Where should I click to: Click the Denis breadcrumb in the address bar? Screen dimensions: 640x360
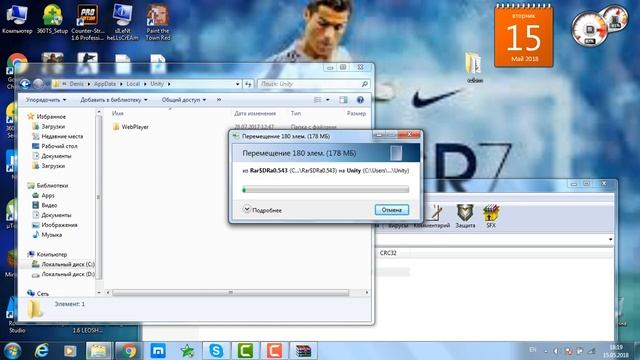coord(76,84)
